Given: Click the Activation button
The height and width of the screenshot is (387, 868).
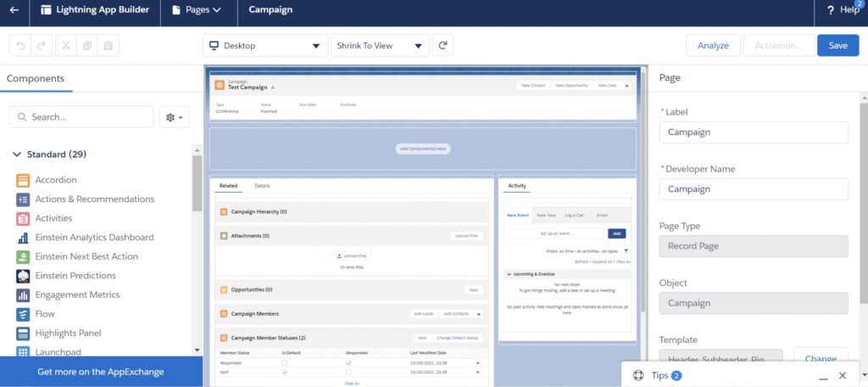Looking at the screenshot, I should tap(779, 46).
